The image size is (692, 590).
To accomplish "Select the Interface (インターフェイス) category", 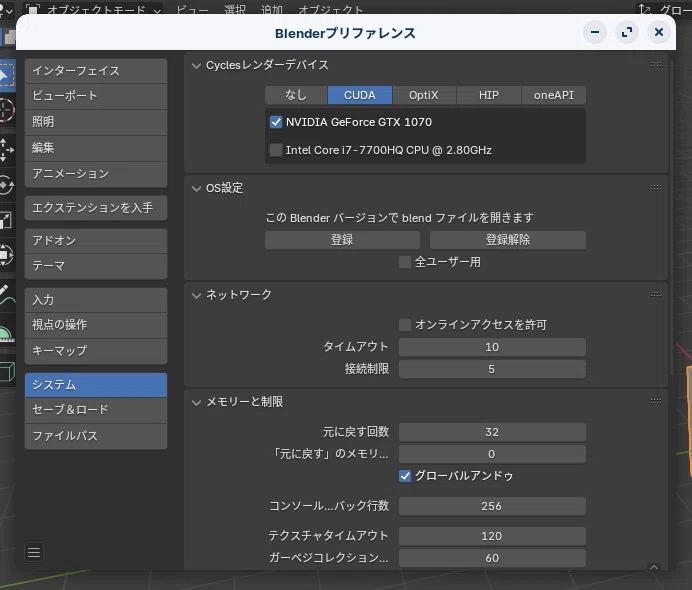I will click(x=96, y=71).
